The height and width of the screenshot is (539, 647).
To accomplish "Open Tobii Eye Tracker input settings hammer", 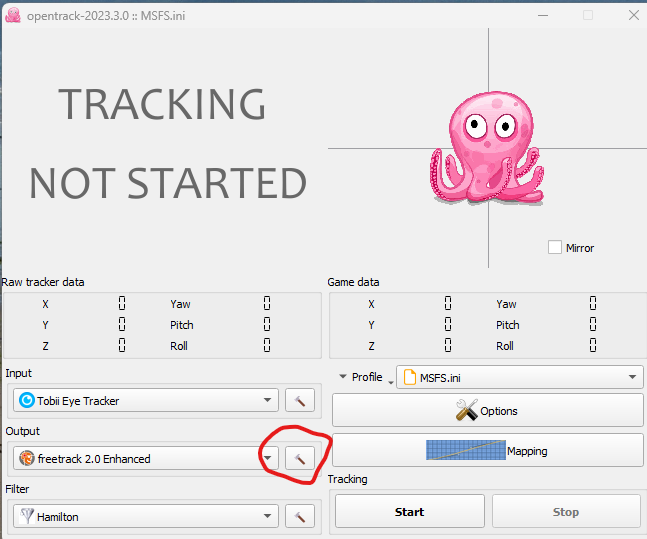I will pyautogui.click(x=300, y=400).
